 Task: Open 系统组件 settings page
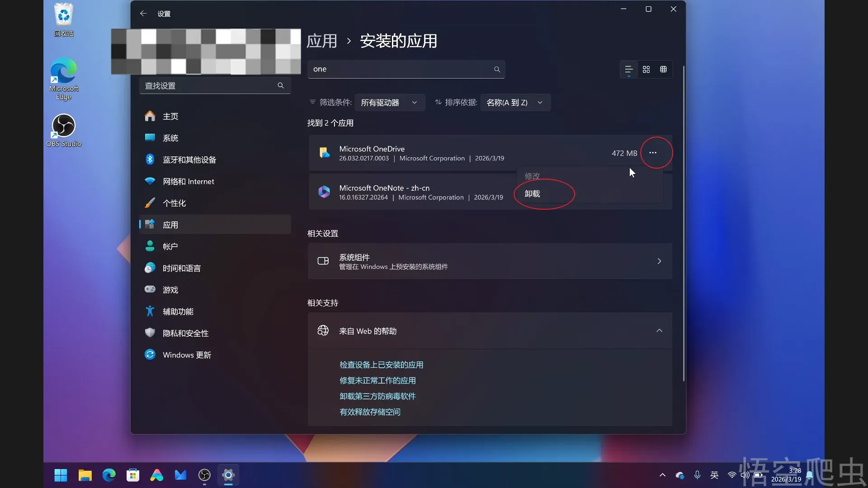490,261
